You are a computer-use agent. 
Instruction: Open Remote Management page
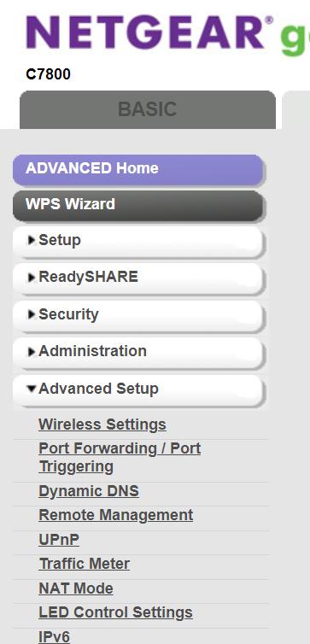click(116, 515)
